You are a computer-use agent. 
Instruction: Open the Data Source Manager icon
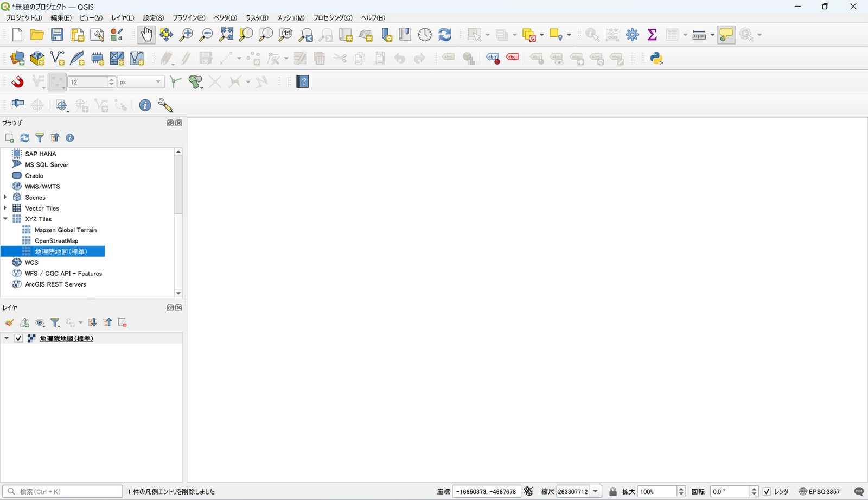coord(17,59)
